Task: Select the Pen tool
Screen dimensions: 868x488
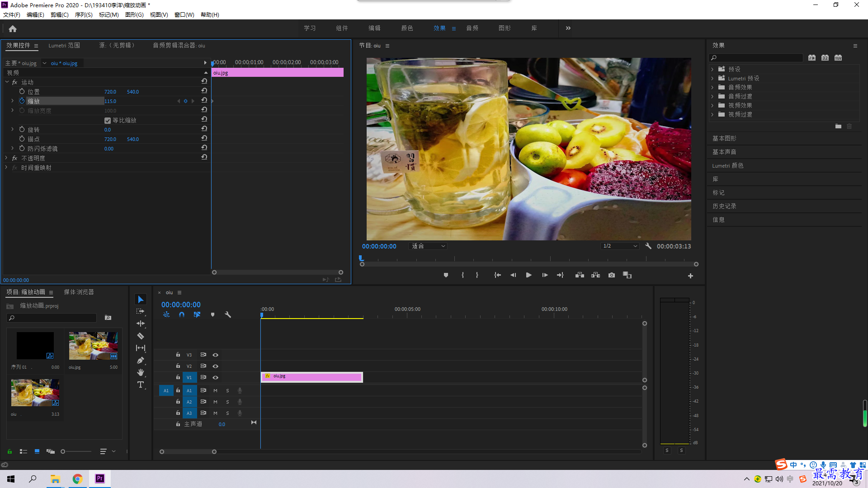Action: pos(141,360)
